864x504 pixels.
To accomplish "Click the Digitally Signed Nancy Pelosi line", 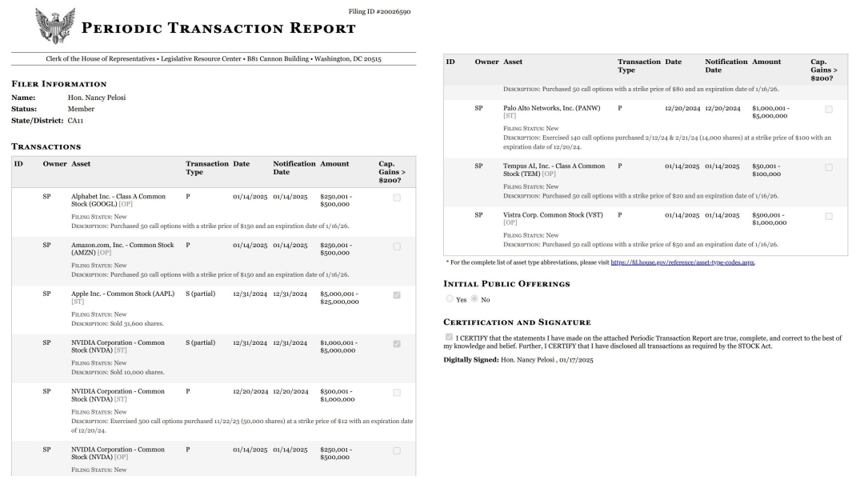I will (x=518, y=360).
